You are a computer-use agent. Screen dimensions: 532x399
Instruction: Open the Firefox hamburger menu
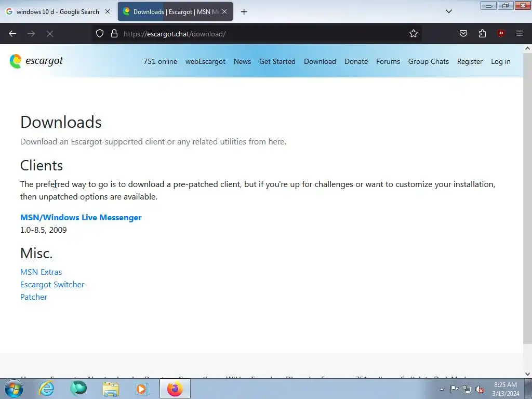(520, 33)
